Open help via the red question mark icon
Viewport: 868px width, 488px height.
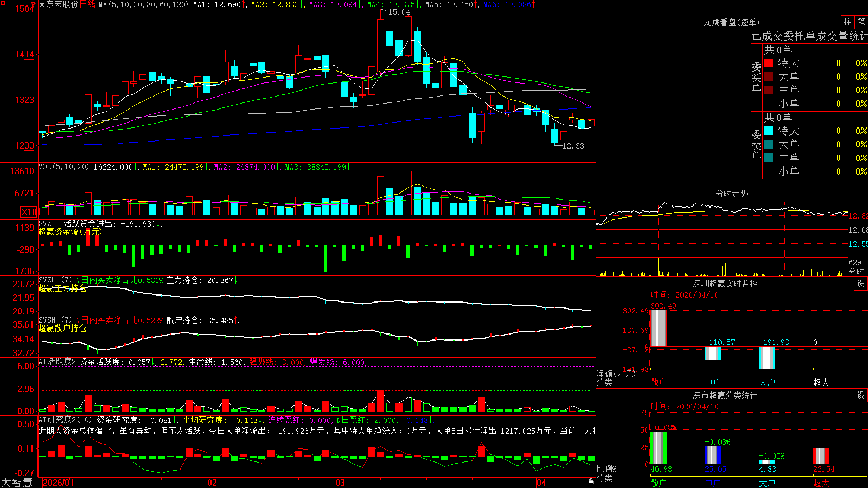[34, 4]
